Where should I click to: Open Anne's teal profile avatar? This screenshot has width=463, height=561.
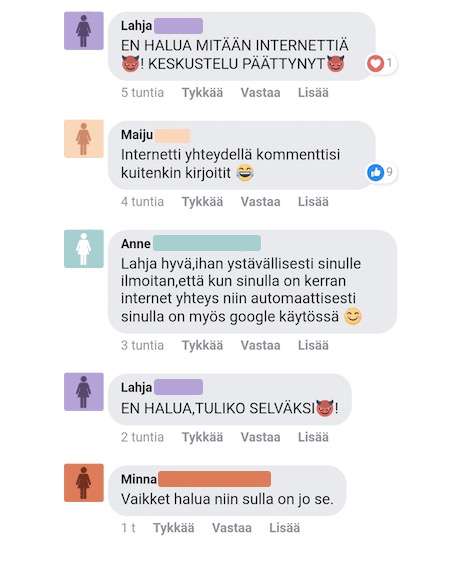tap(84, 249)
